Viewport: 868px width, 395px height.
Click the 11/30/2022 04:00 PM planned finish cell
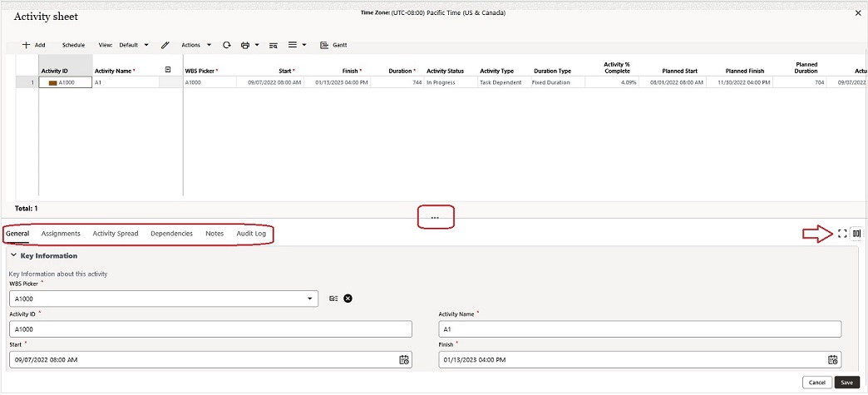[x=740, y=82]
